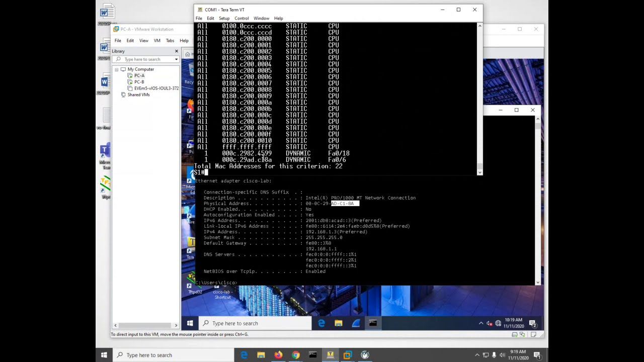644x362 pixels.
Task: Collapse the My Computer tree node
Action: [117, 69]
